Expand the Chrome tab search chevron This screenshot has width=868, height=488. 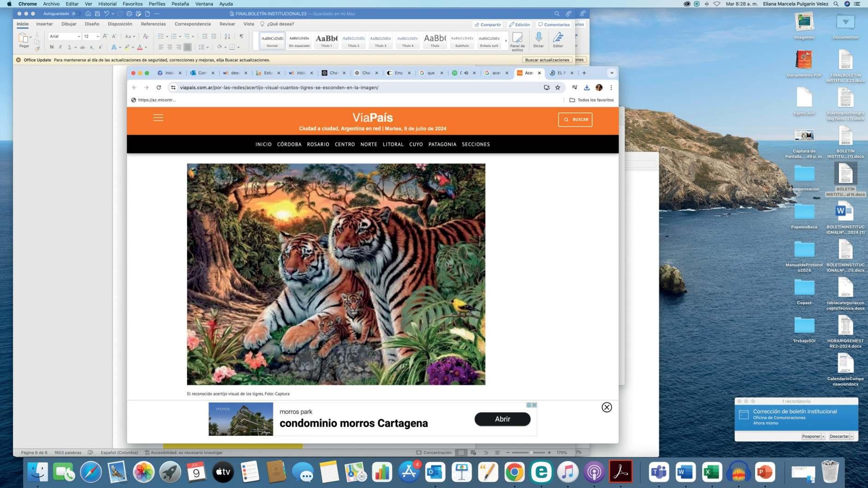(612, 73)
